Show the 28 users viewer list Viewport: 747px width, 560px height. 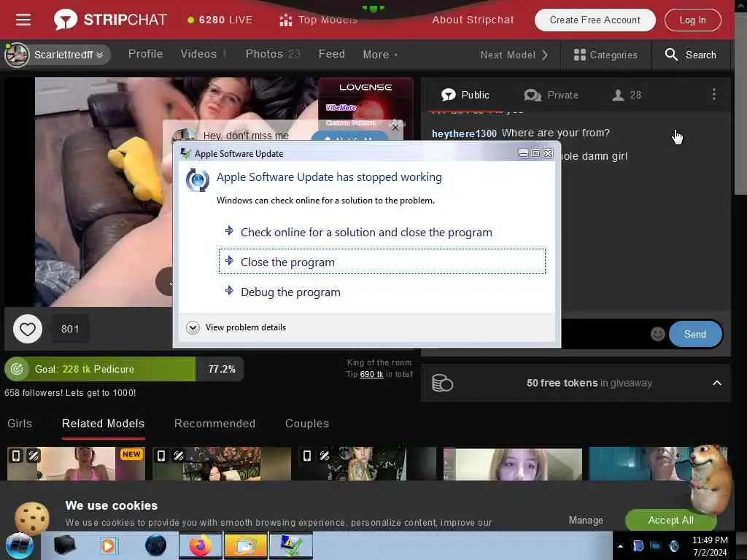pos(627,95)
